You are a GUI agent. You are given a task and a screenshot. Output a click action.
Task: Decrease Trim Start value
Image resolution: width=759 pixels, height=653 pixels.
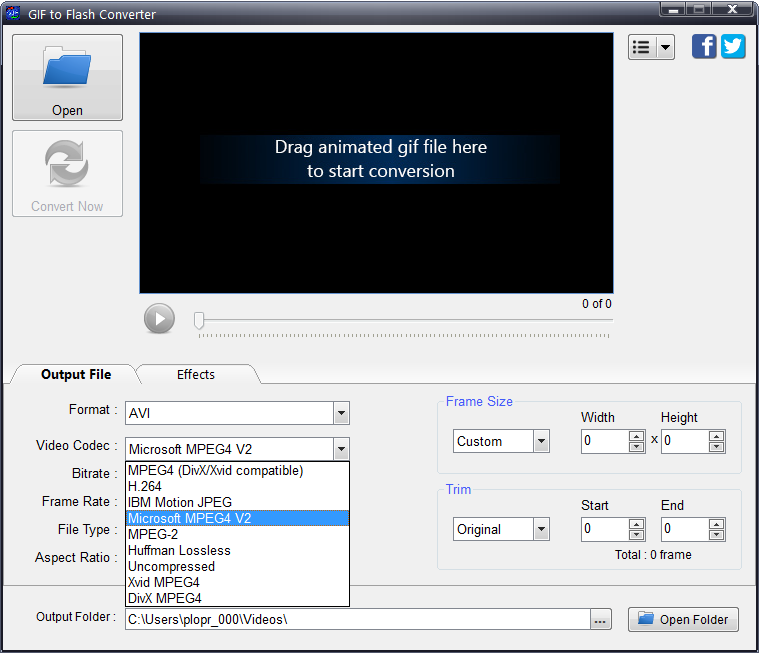[637, 535]
